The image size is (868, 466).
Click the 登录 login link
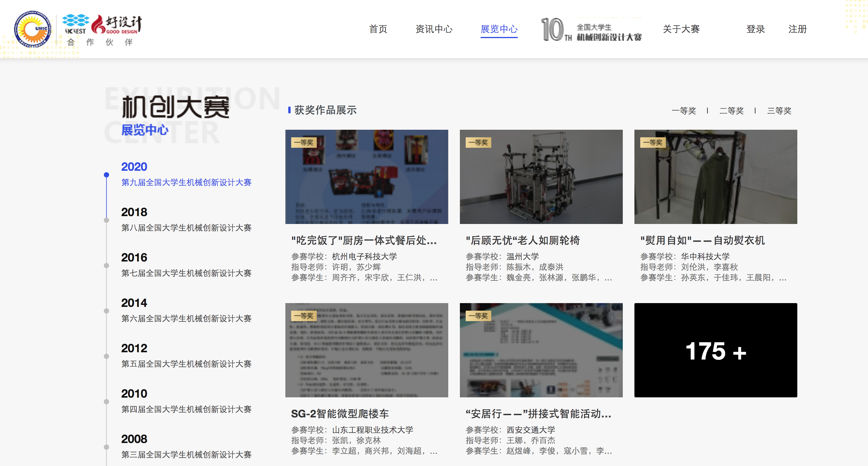[x=755, y=29]
